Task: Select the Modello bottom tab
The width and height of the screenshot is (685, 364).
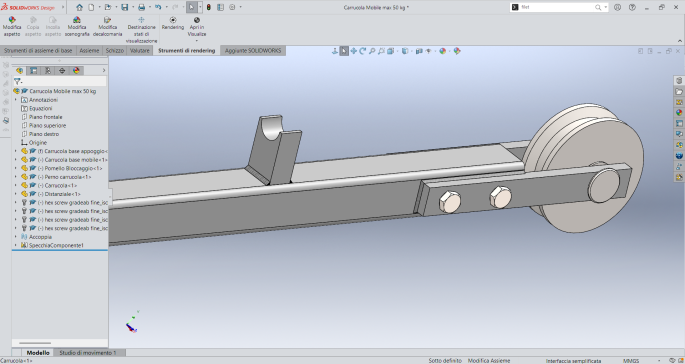Action: [x=38, y=353]
